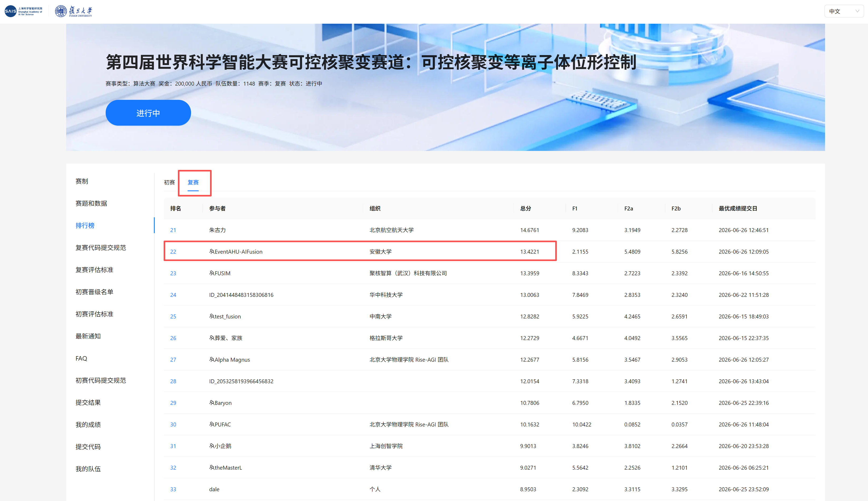Click the 最优成绩提交日 column header
Image resolution: width=868 pixels, height=501 pixels.
pos(738,209)
